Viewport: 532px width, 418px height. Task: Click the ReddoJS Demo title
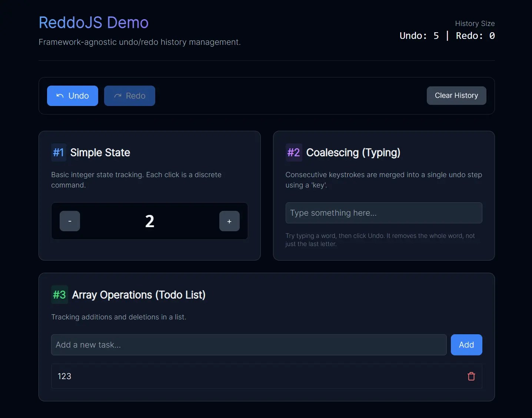[x=93, y=23]
